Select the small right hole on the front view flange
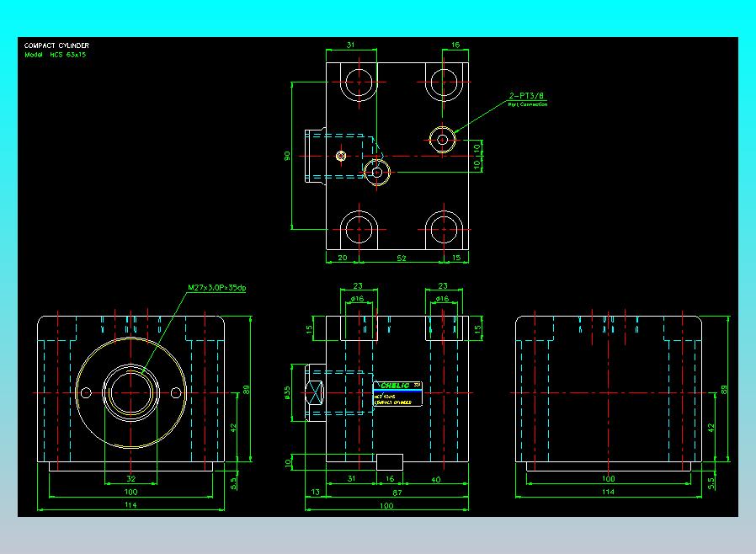The width and height of the screenshot is (756, 554). tap(176, 393)
